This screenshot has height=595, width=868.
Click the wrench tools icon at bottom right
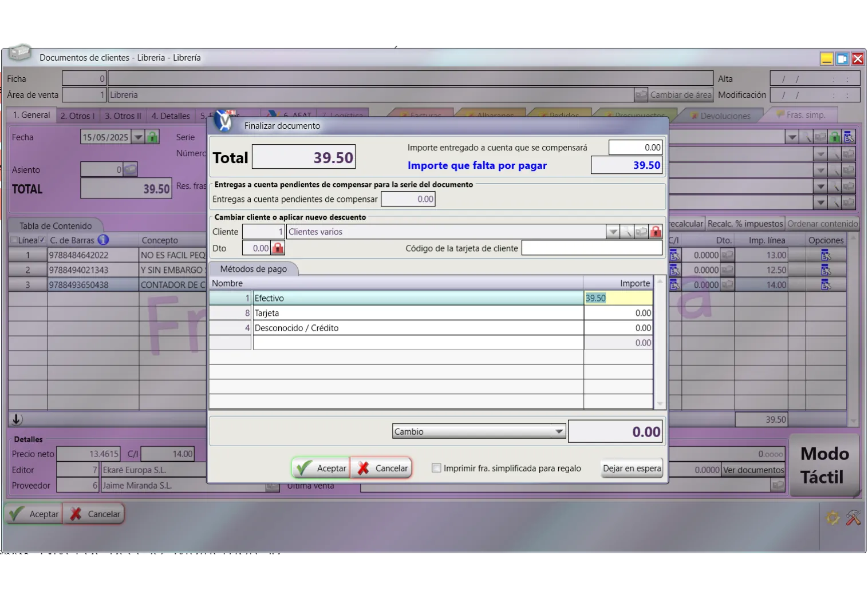pyautogui.click(x=853, y=518)
